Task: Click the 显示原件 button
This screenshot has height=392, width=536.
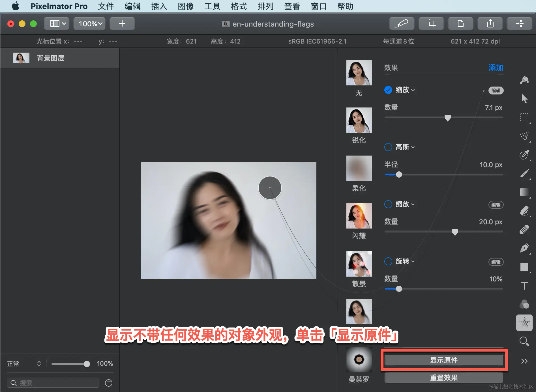Action: 444,360
